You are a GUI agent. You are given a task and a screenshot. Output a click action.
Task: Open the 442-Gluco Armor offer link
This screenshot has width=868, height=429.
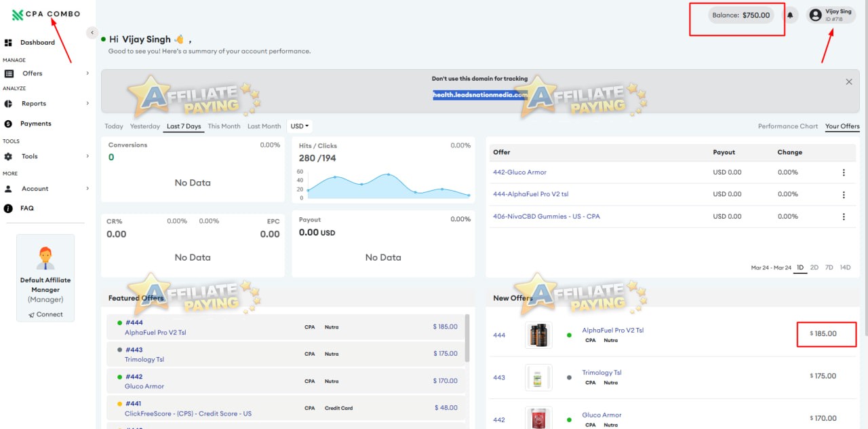(x=519, y=172)
